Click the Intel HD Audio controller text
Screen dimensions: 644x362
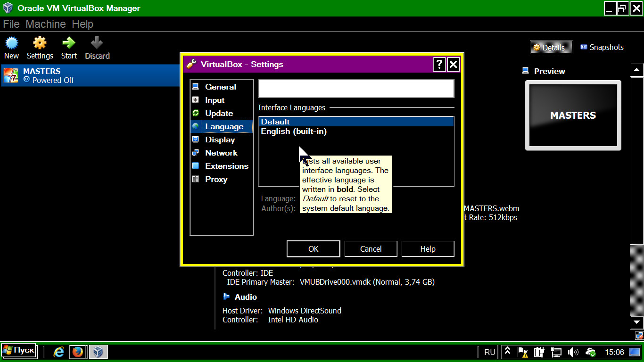[x=293, y=320]
